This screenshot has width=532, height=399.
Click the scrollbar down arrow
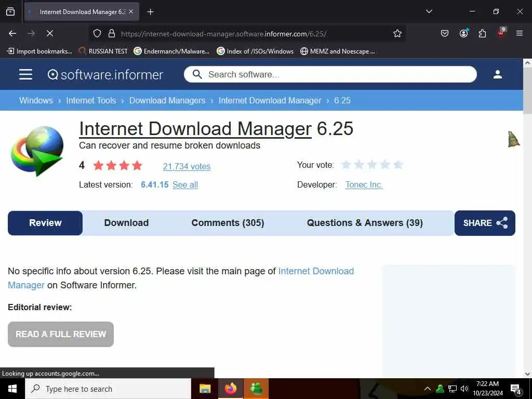click(527, 374)
